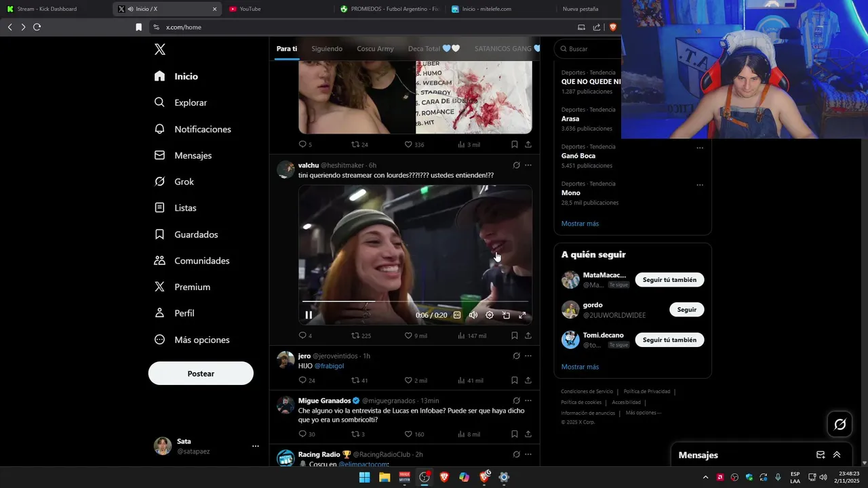Switch to the Deca Total tab
Screen dimensions: 868x488
(x=434, y=49)
